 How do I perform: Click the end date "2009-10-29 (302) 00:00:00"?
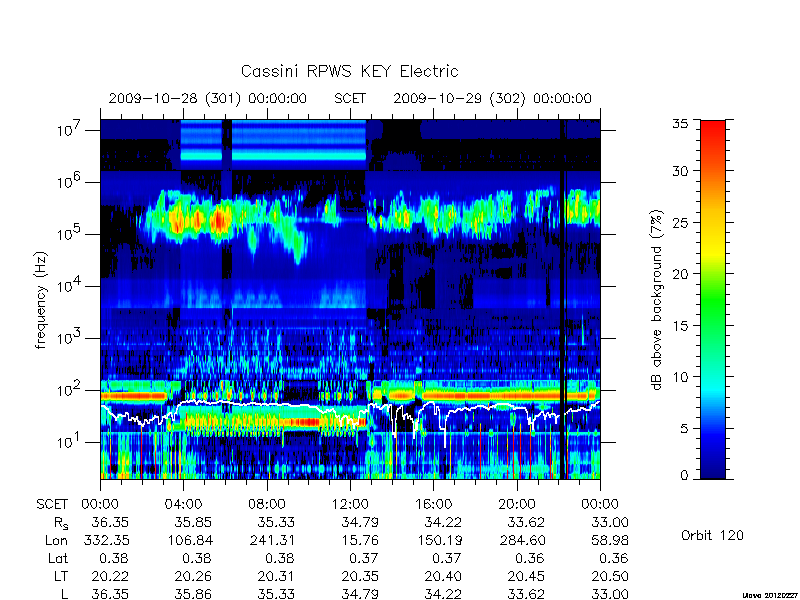click(492, 98)
